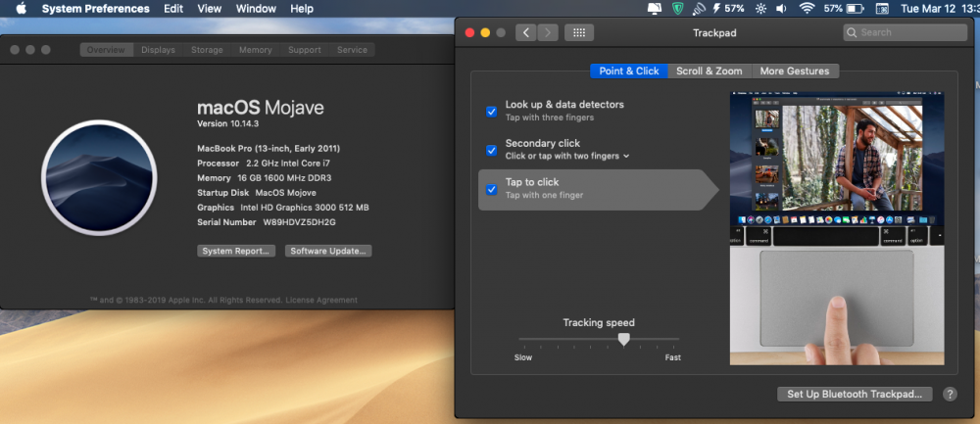Select the Point & Click tab
Viewport: 980px width, 424px height.
tap(629, 71)
